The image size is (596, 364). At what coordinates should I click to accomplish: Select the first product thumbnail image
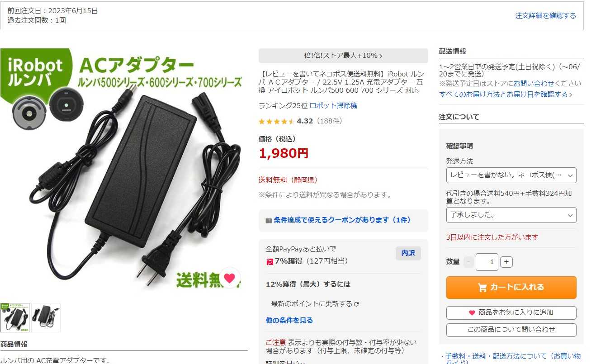15,317
